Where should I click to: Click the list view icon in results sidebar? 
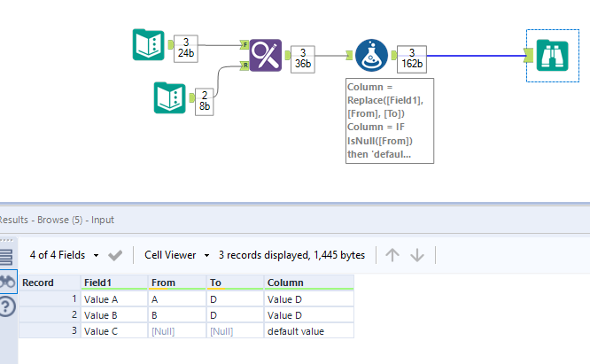click(6, 257)
